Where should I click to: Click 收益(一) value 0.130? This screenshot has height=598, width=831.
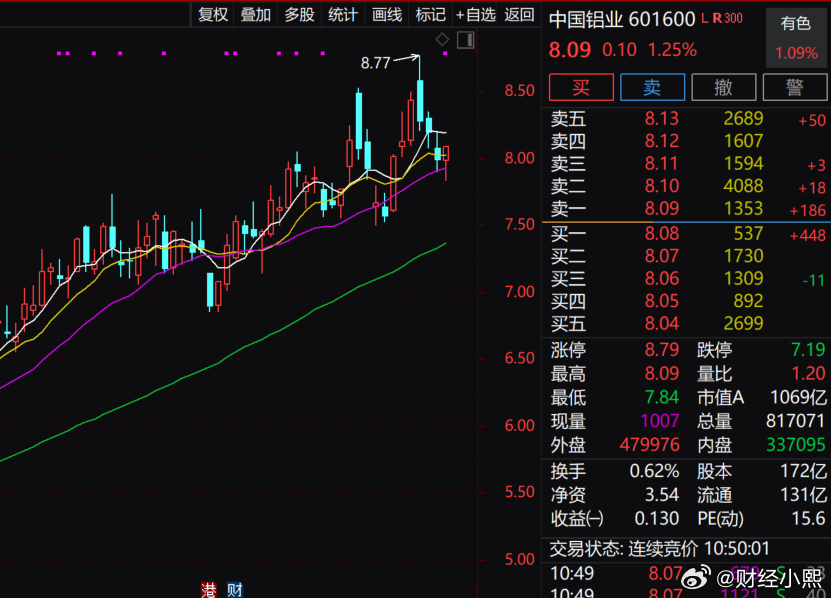657,518
